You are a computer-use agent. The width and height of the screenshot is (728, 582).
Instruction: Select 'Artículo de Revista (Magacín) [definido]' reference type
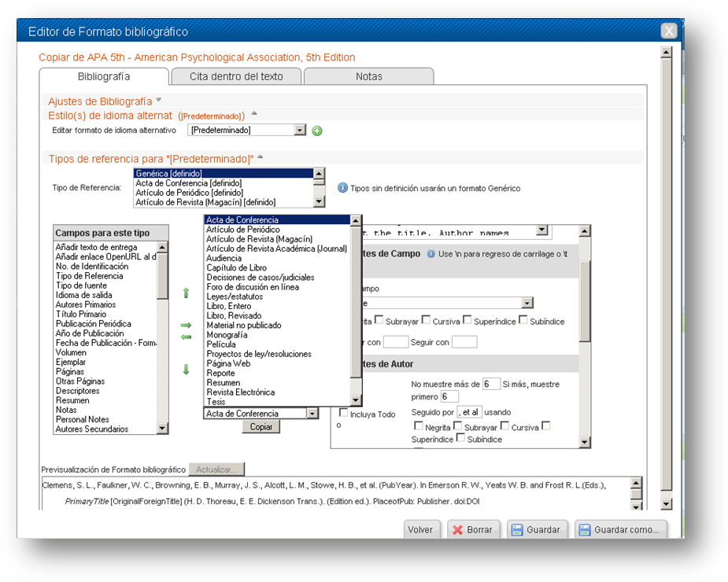coord(224,202)
